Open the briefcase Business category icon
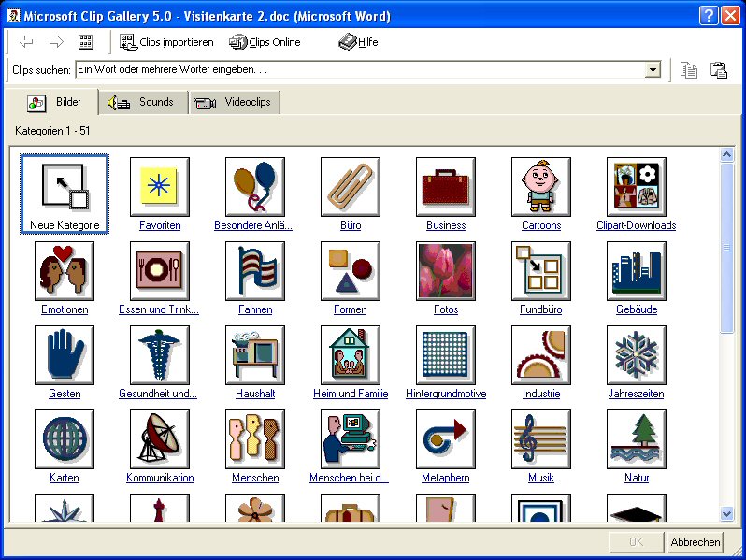Screen dimensions: 746x560 [x=446, y=187]
